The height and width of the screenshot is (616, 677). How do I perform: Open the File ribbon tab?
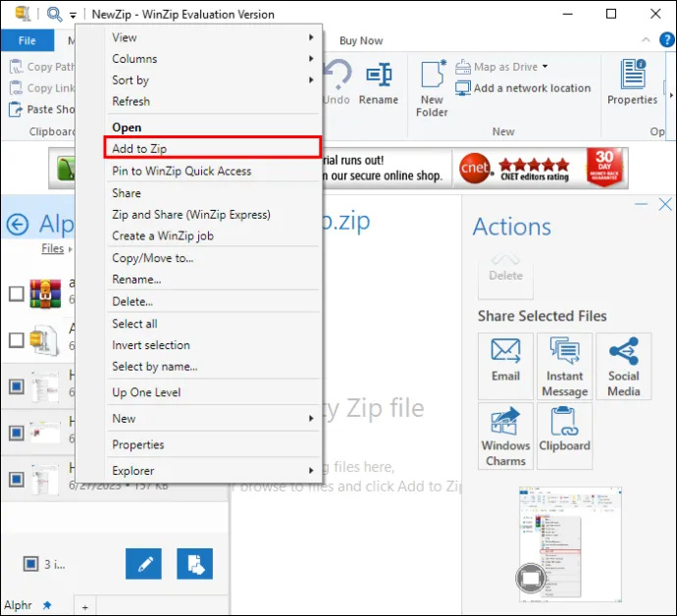[x=27, y=40]
